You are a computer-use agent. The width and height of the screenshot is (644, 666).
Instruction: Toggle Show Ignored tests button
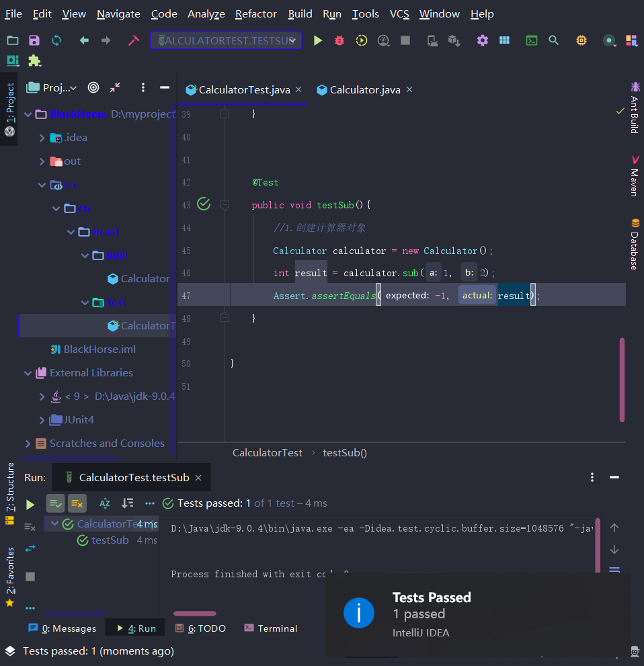click(77, 503)
